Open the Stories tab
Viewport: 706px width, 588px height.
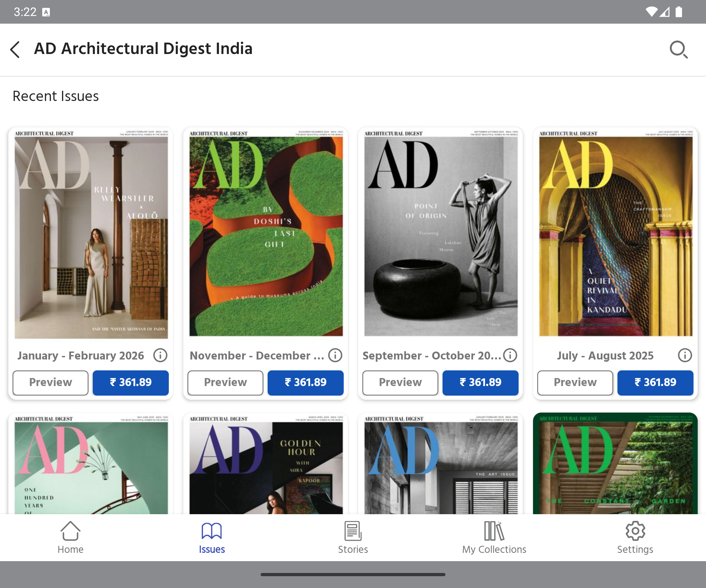(x=353, y=537)
